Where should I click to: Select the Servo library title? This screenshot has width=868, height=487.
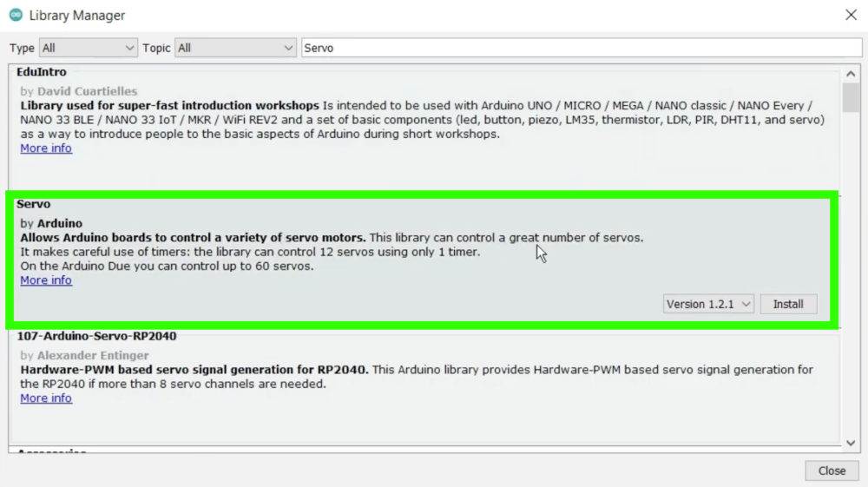[x=34, y=204]
